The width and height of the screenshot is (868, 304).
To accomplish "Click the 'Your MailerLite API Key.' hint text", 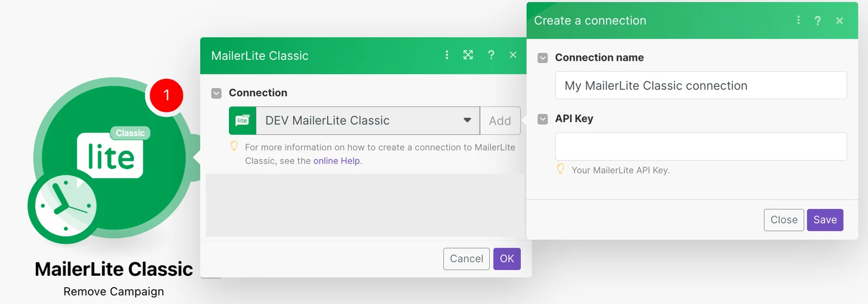I will pyautogui.click(x=621, y=170).
